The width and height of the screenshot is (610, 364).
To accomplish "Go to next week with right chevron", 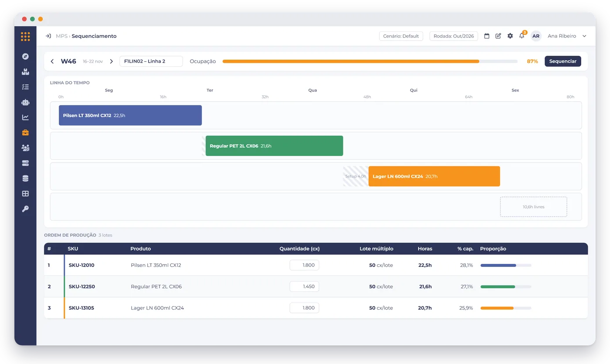I will 112,61.
